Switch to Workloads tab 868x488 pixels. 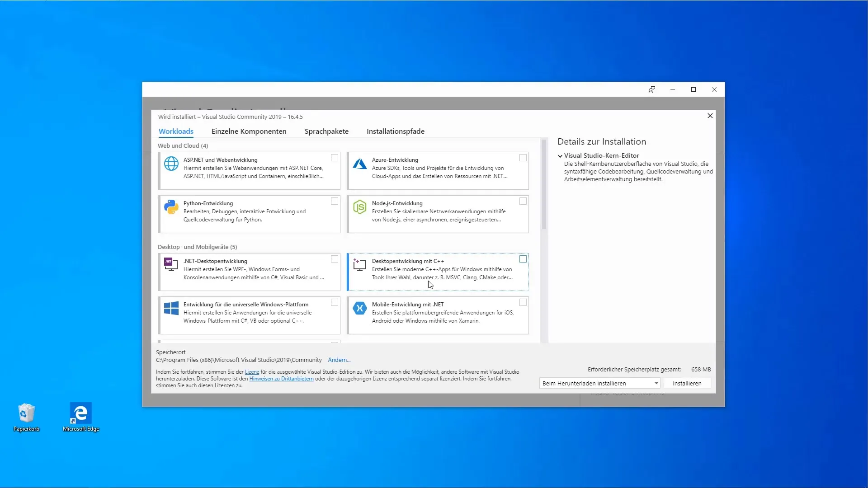tap(176, 131)
